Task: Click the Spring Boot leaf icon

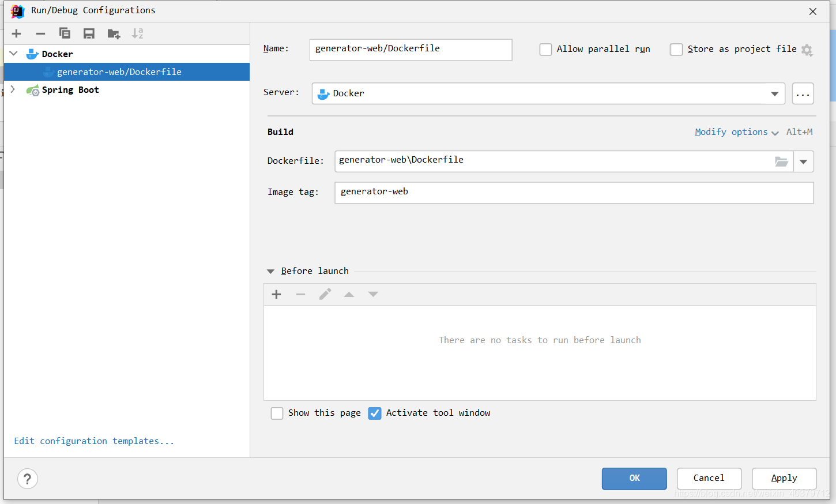Action: [x=33, y=90]
